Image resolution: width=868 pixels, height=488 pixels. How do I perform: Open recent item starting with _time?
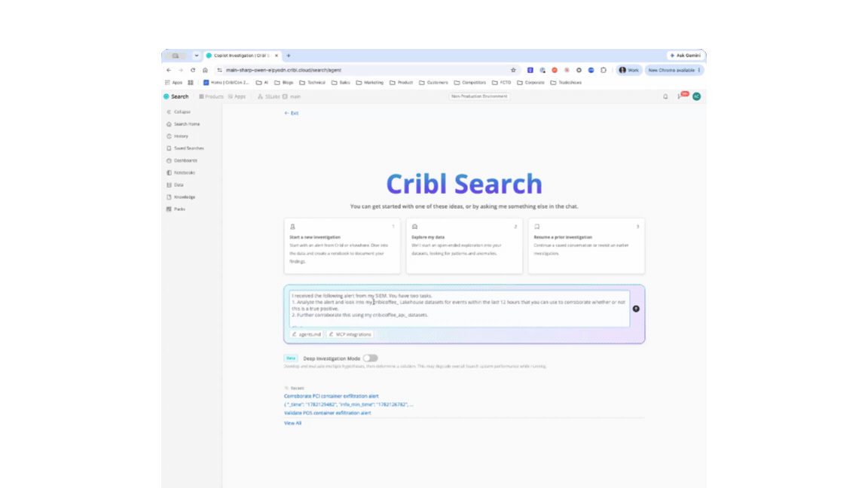click(348, 404)
